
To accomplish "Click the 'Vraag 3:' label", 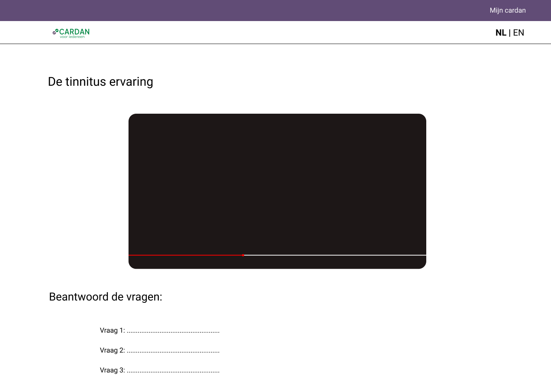I will tap(112, 370).
